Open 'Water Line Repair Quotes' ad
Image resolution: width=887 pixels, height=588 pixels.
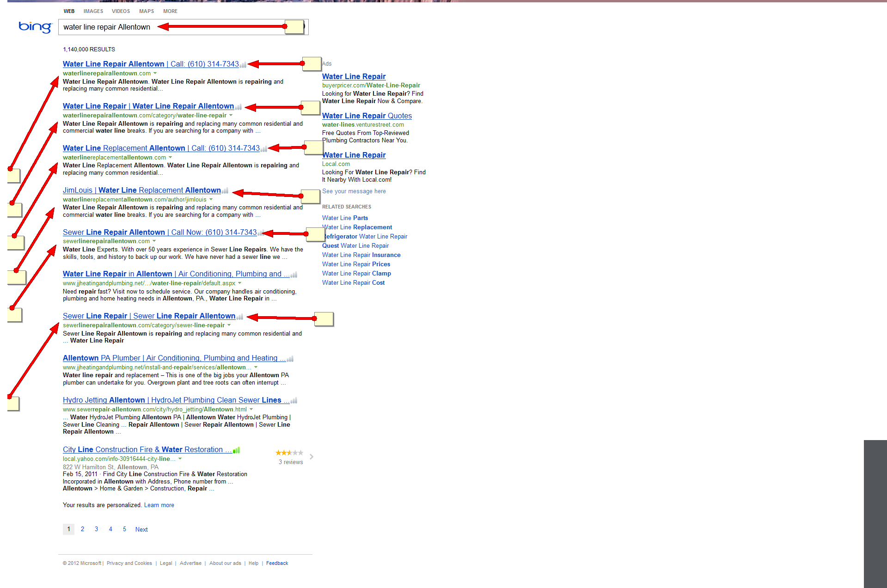(x=367, y=116)
